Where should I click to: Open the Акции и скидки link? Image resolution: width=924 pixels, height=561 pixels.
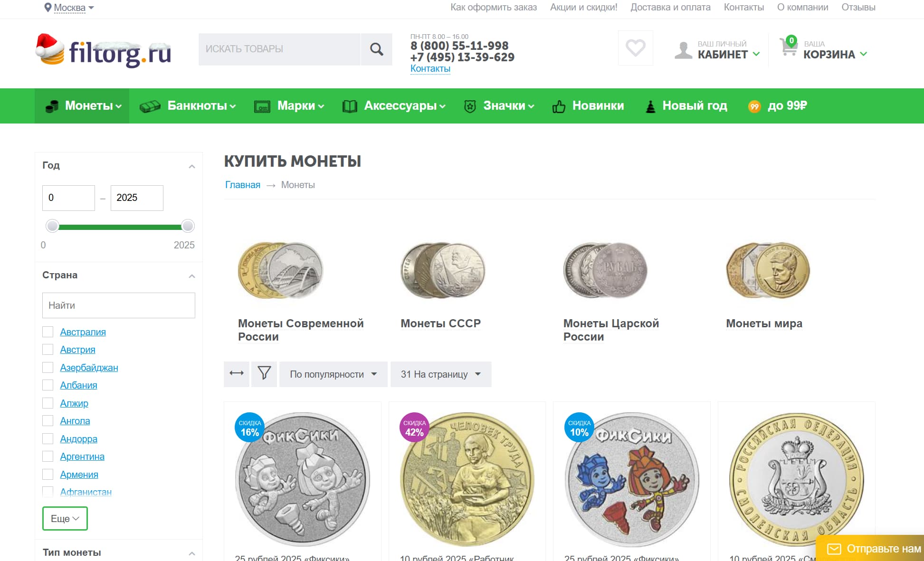click(x=583, y=7)
